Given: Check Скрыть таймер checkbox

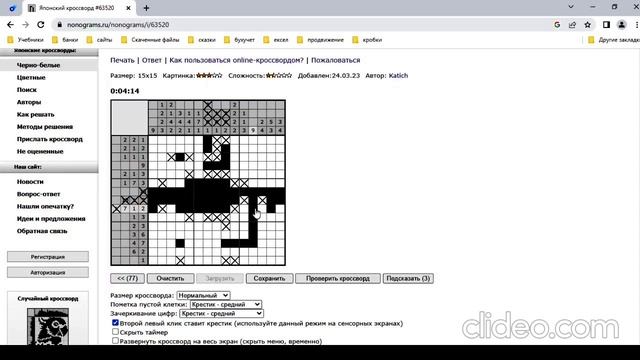Looking at the screenshot, I should [x=115, y=332].
